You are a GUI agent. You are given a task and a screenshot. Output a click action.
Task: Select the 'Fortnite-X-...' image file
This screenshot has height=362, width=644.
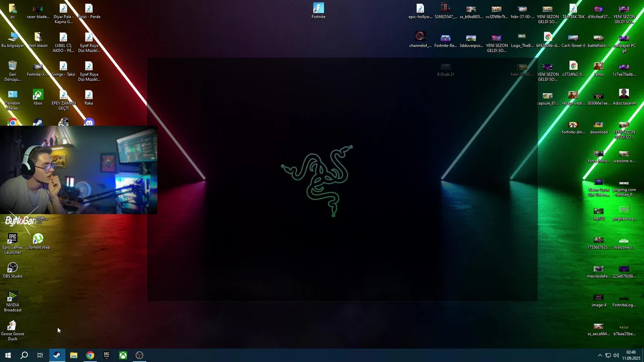pyautogui.click(x=38, y=69)
